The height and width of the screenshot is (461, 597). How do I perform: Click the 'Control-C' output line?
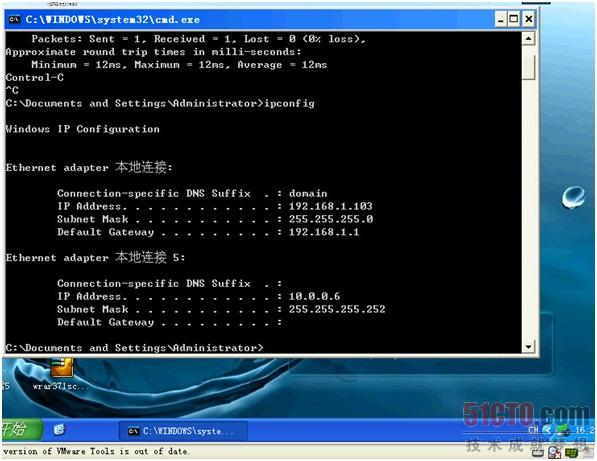(x=35, y=78)
